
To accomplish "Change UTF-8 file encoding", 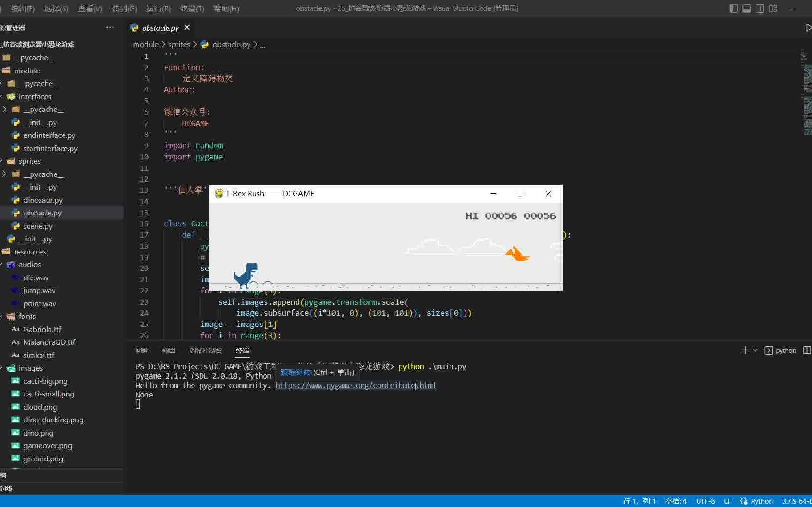I will click(x=705, y=501).
